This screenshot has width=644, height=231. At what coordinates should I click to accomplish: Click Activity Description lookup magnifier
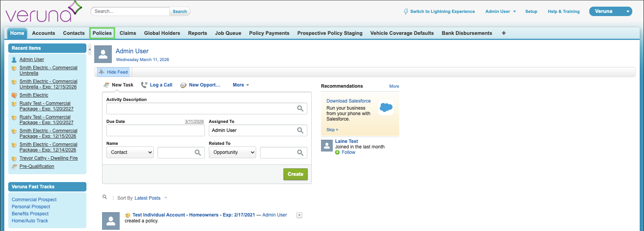tap(300, 108)
